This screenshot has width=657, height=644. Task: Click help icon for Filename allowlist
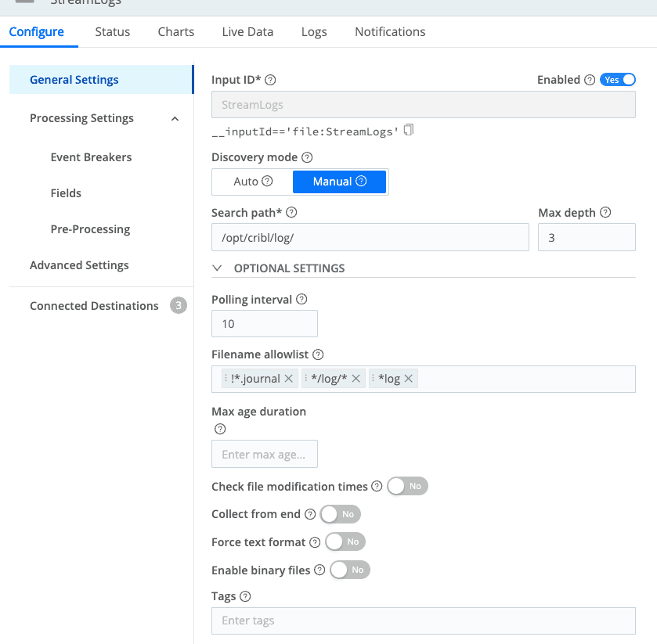[x=318, y=354]
